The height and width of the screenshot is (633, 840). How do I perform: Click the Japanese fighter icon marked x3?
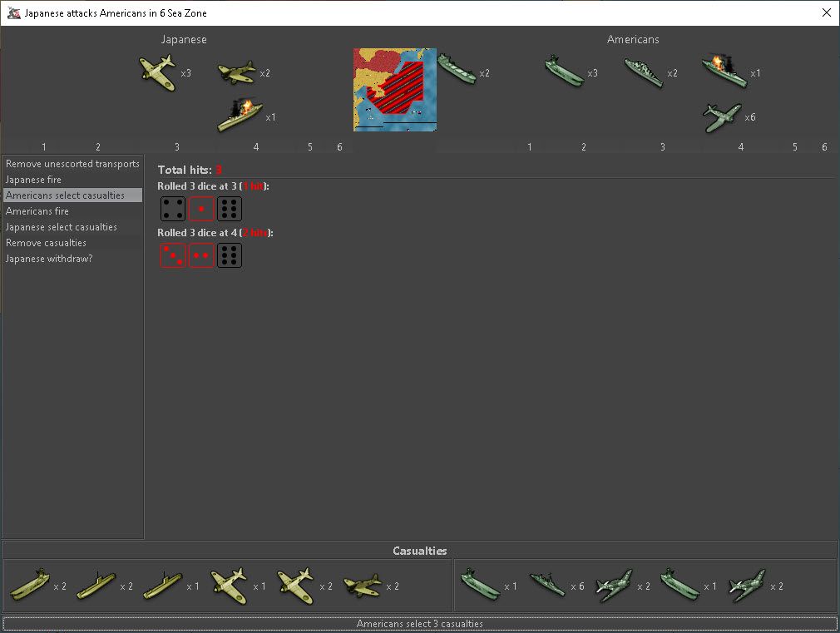pyautogui.click(x=158, y=72)
